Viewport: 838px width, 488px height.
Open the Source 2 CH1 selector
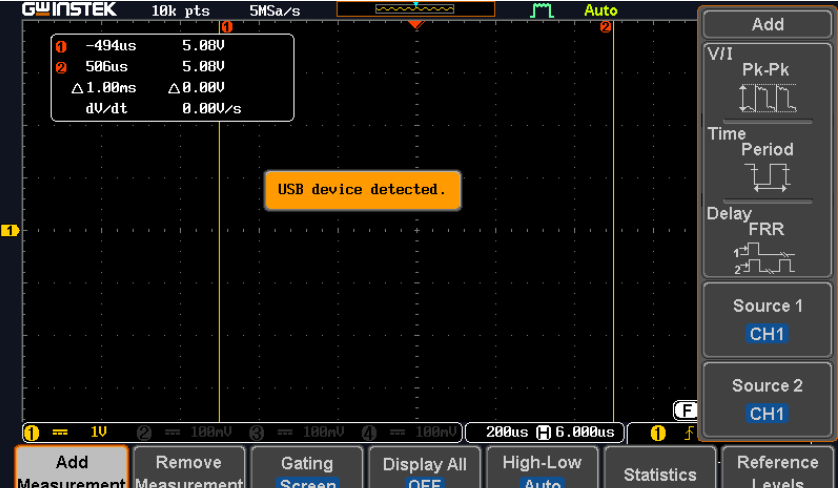point(767,399)
